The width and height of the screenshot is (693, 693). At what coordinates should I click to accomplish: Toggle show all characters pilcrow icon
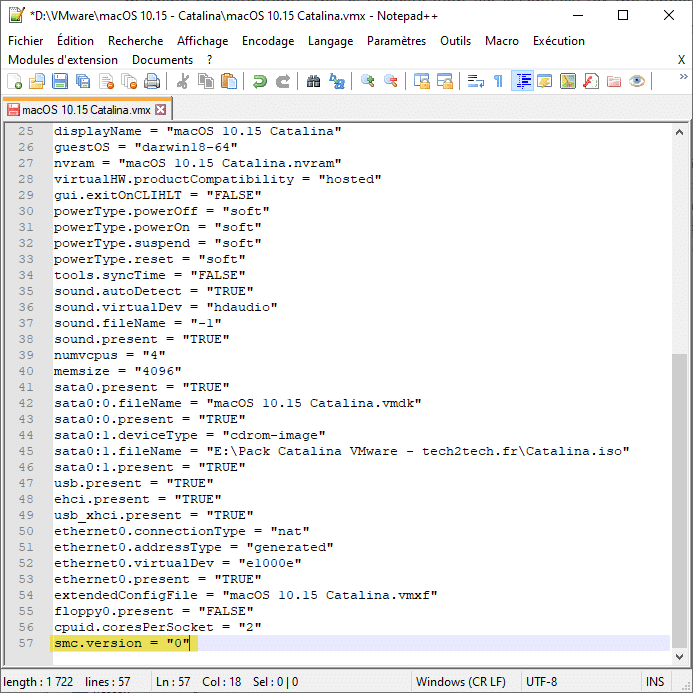(x=498, y=82)
